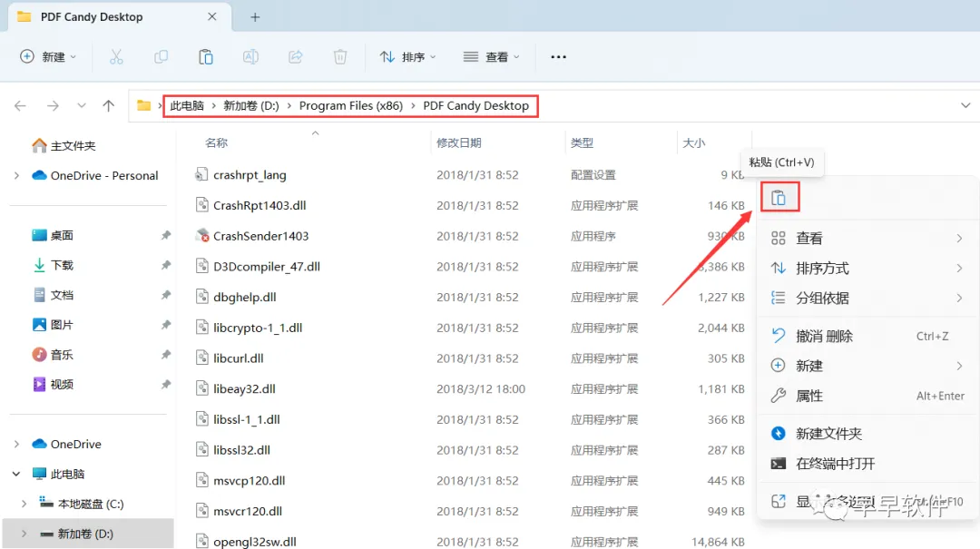Expand 新加卷 (D:) tree node
This screenshot has height=549, width=980.
click(24, 534)
